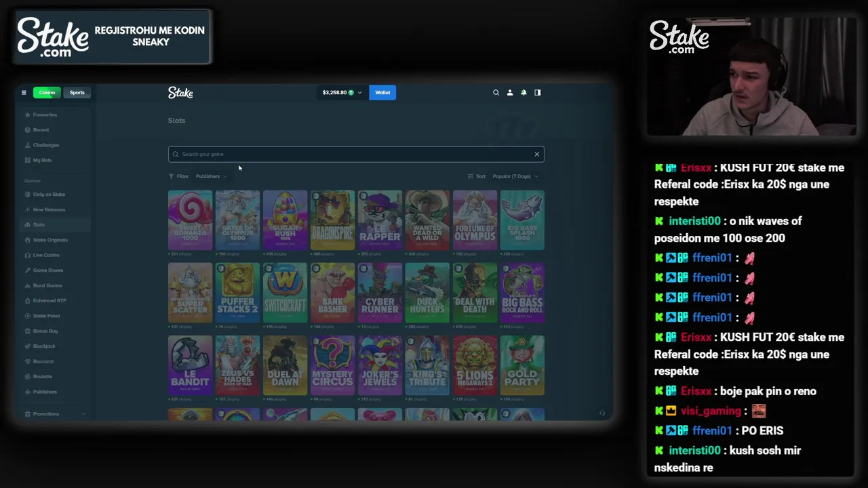
Task: Open the Bank Basher game thumbnail
Action: 332,293
